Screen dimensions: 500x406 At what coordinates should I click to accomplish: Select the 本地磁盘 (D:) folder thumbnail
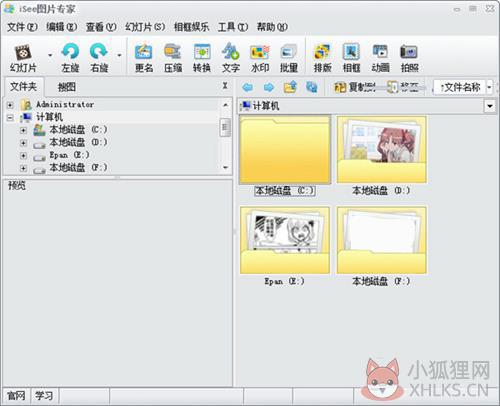coord(381,150)
